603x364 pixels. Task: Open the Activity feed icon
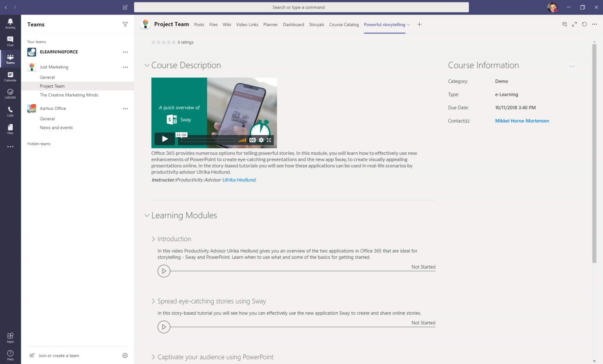pyautogui.click(x=10, y=24)
